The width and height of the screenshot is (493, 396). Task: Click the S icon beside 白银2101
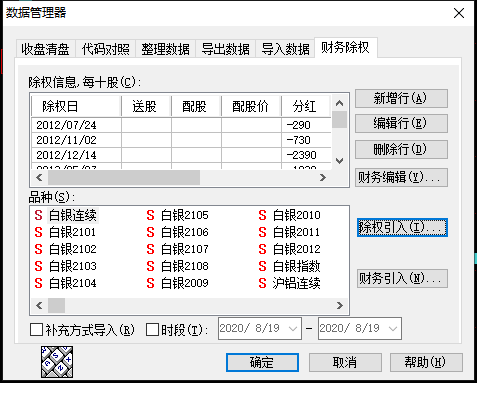[38, 232]
